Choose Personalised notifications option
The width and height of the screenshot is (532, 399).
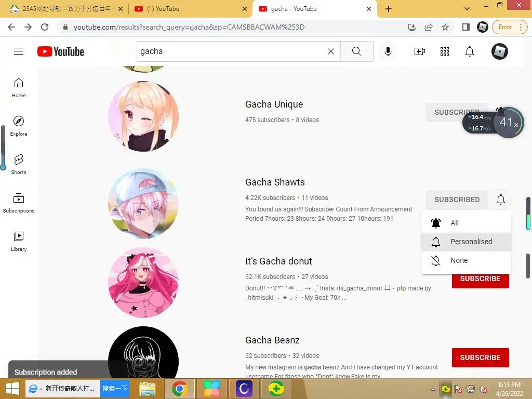click(466, 242)
